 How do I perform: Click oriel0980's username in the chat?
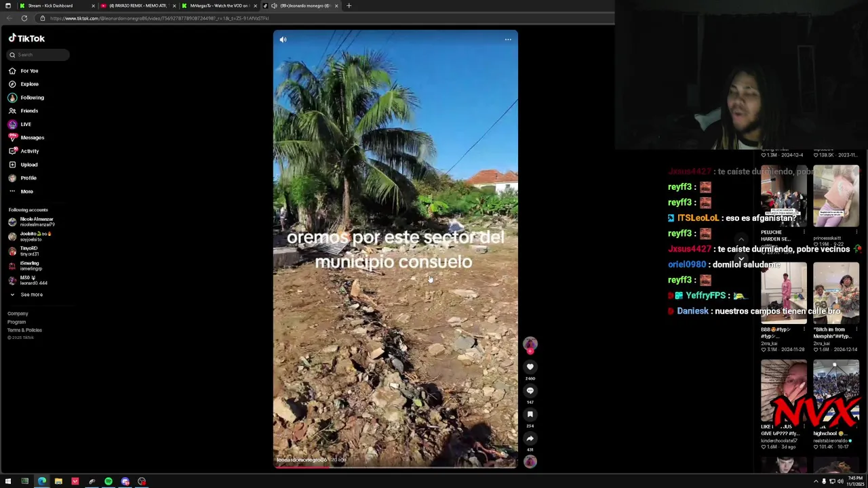coord(687,264)
